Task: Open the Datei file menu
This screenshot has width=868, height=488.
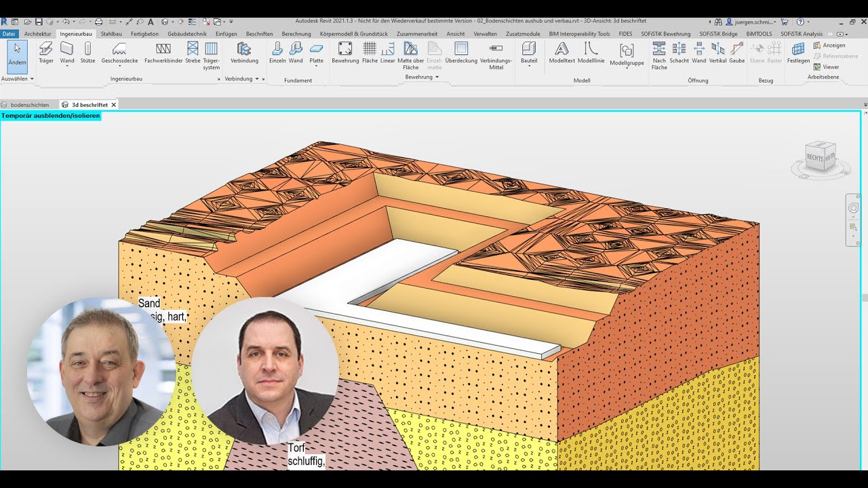Action: tap(9, 34)
